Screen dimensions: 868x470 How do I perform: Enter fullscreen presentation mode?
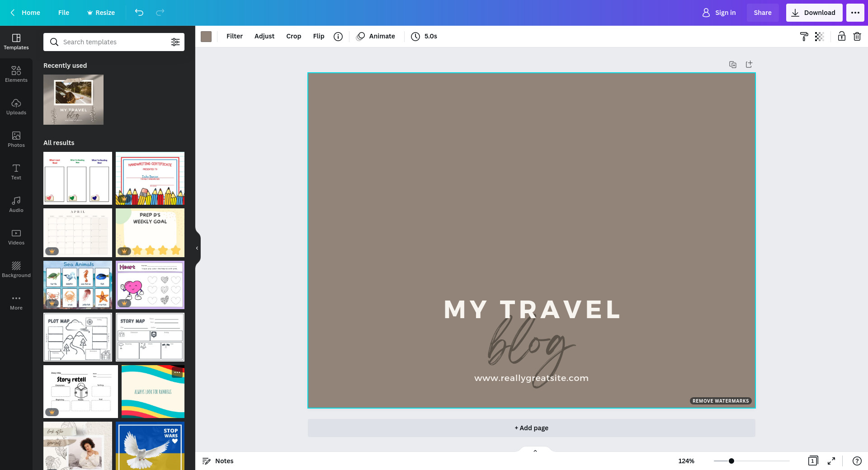point(831,461)
